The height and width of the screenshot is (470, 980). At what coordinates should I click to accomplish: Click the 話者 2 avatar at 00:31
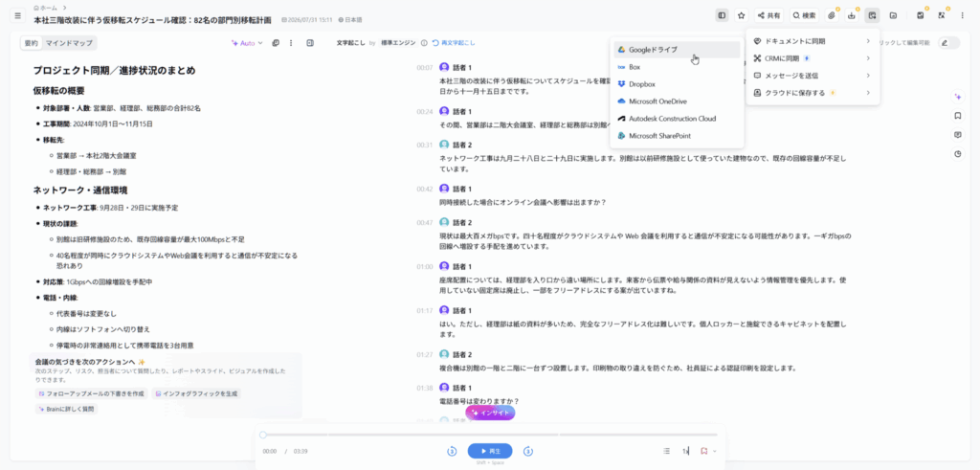(x=444, y=145)
